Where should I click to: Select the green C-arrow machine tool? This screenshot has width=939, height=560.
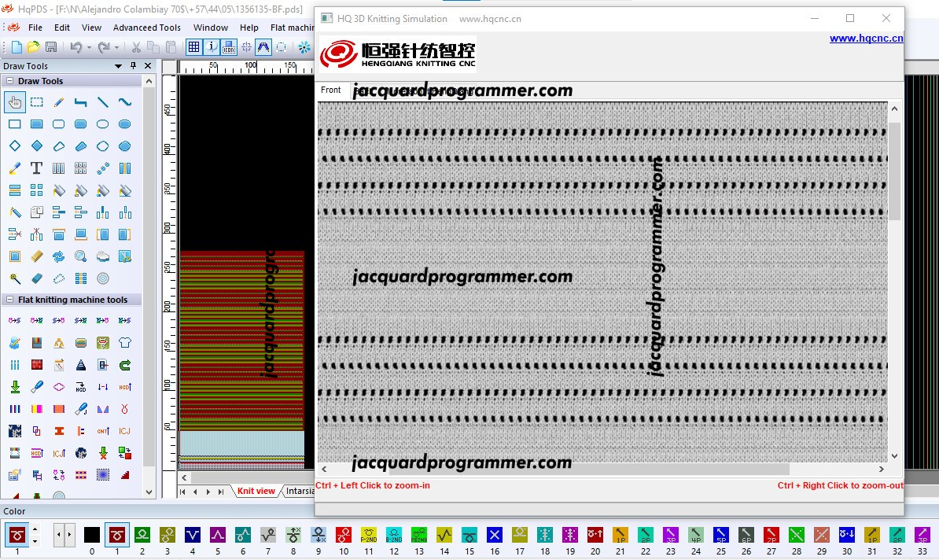124,365
